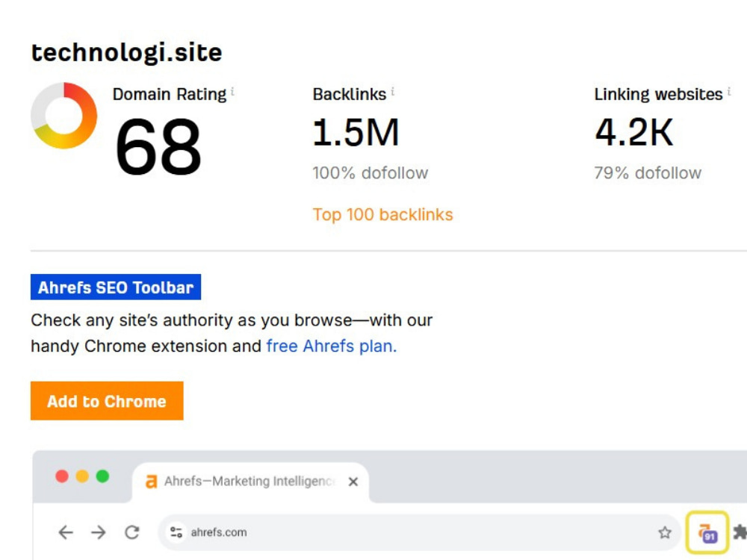The image size is (747, 560).
Task: Select the Ahrefs—Marketing Intelligence tab
Action: tap(250, 482)
